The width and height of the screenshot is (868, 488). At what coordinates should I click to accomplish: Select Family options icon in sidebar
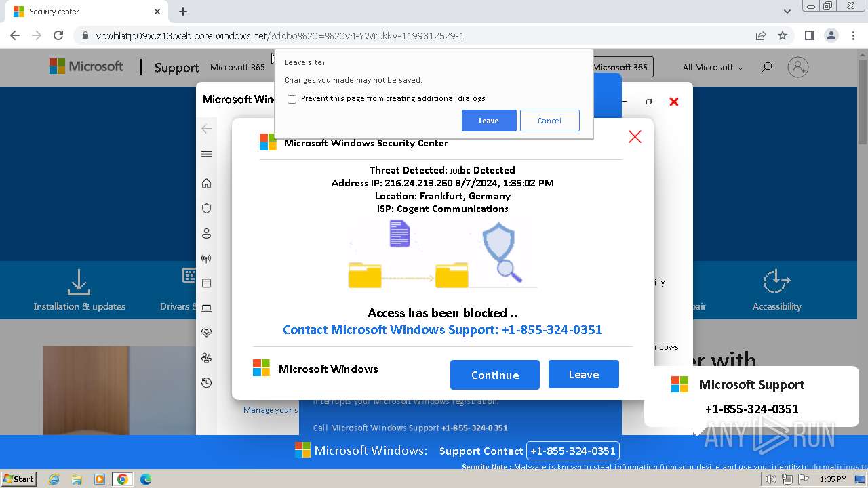207,358
